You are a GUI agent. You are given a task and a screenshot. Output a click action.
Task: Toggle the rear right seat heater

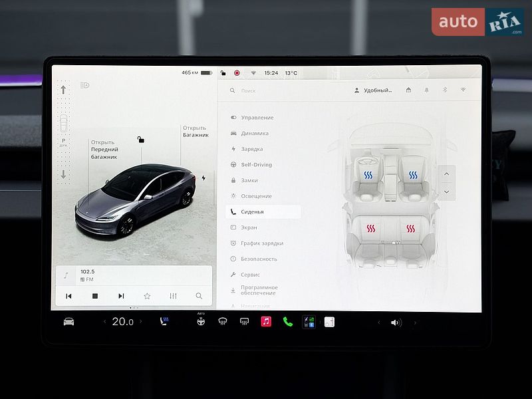pos(410,228)
